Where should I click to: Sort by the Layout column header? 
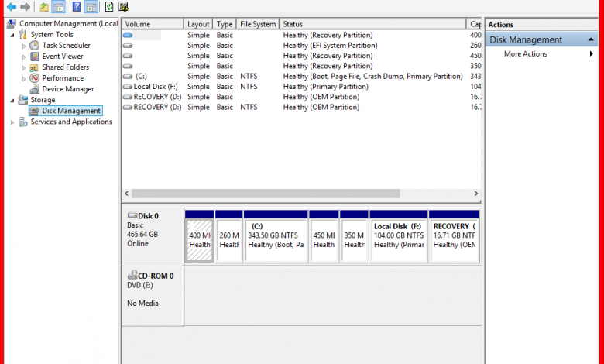coord(198,24)
